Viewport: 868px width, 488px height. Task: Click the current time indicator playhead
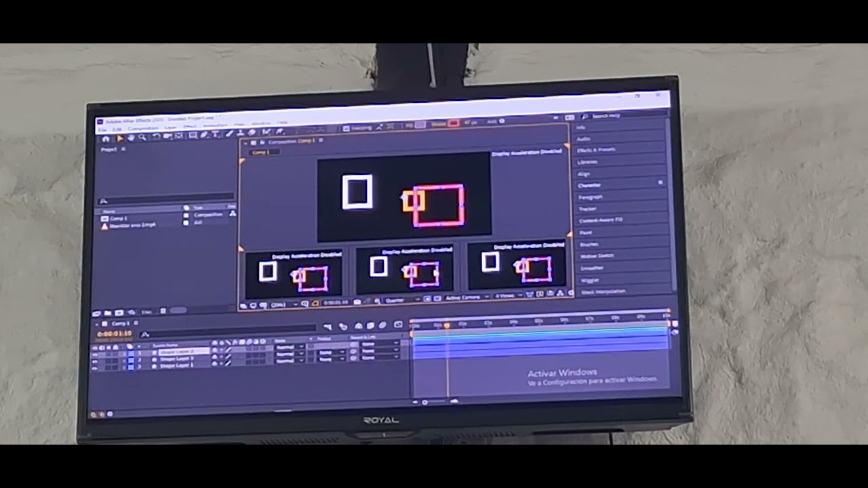coord(447,326)
